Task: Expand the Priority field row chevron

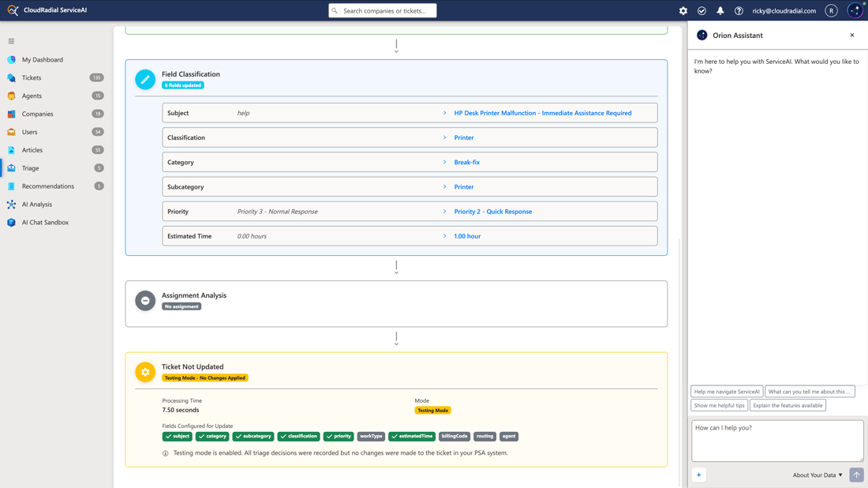Action: coord(443,211)
